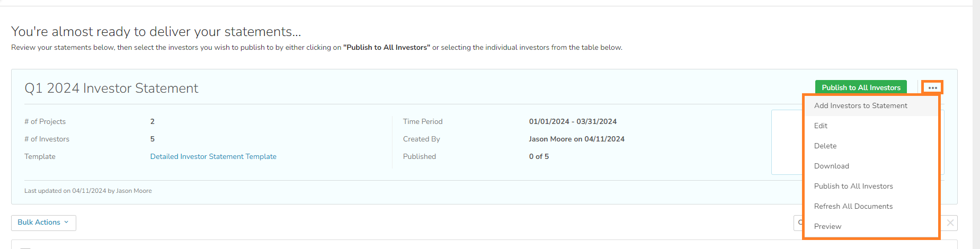Viewport: 980px width, 249px height.
Task: Click the 01/01/2024 - 03/31/2024 time period
Action: click(x=573, y=122)
